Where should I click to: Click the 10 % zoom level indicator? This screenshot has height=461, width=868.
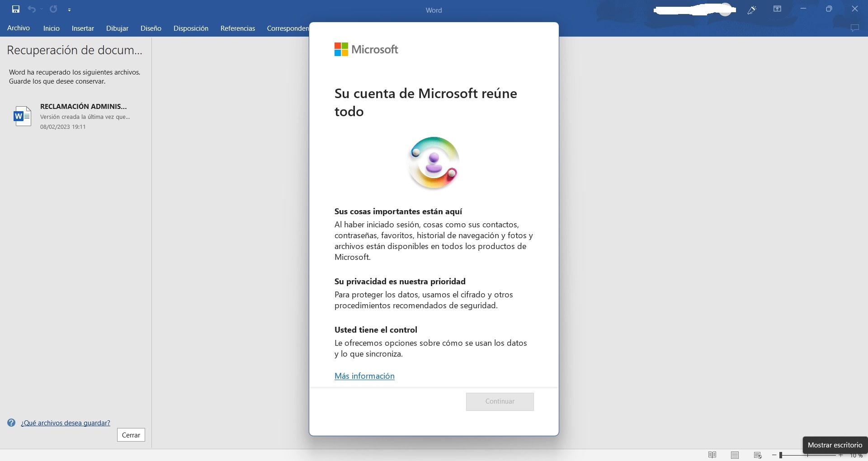pyautogui.click(x=856, y=455)
